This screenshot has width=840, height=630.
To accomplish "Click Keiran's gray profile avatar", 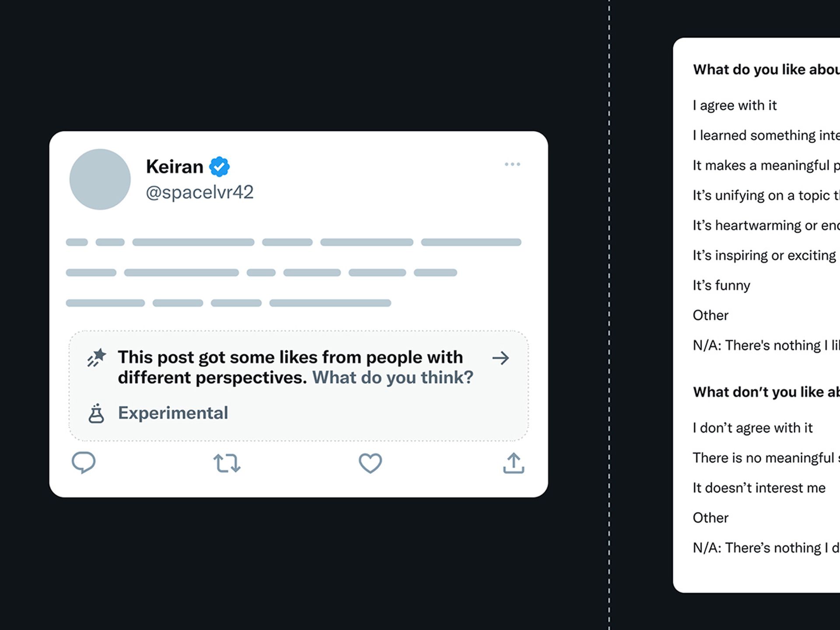I will [100, 179].
